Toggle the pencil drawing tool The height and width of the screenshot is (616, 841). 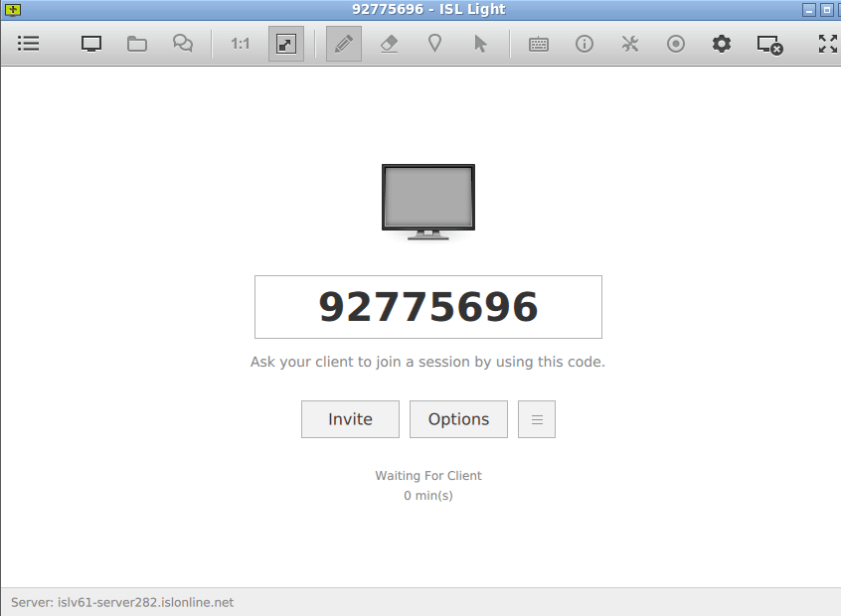pyautogui.click(x=344, y=44)
